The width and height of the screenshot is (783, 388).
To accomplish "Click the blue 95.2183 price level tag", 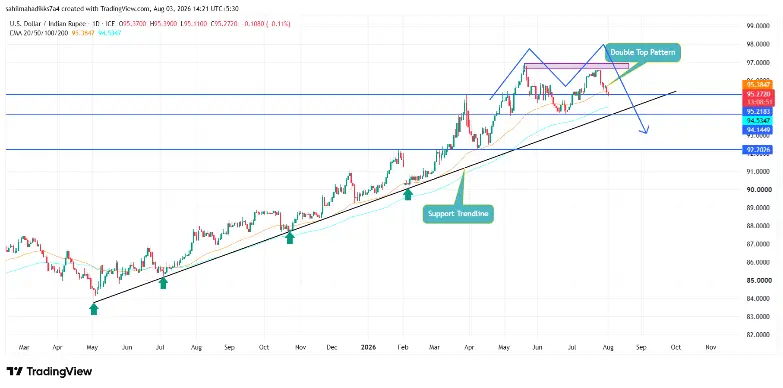I will (759, 111).
